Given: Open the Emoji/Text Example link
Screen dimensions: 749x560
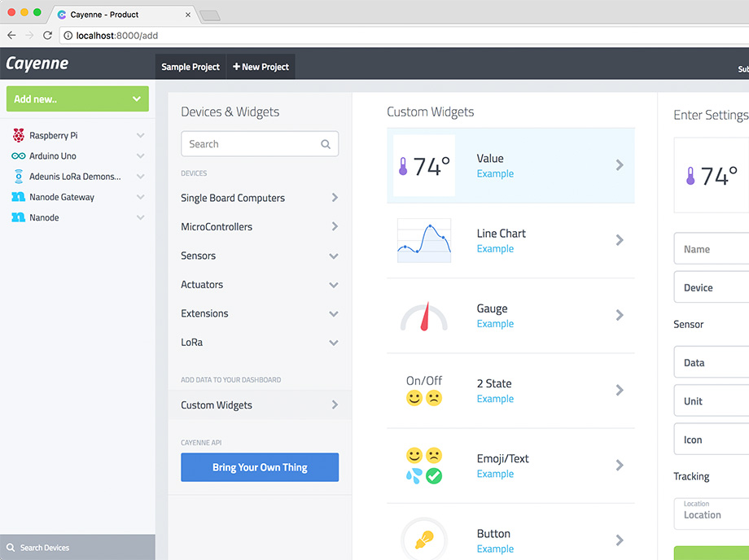Looking at the screenshot, I should coord(495,474).
